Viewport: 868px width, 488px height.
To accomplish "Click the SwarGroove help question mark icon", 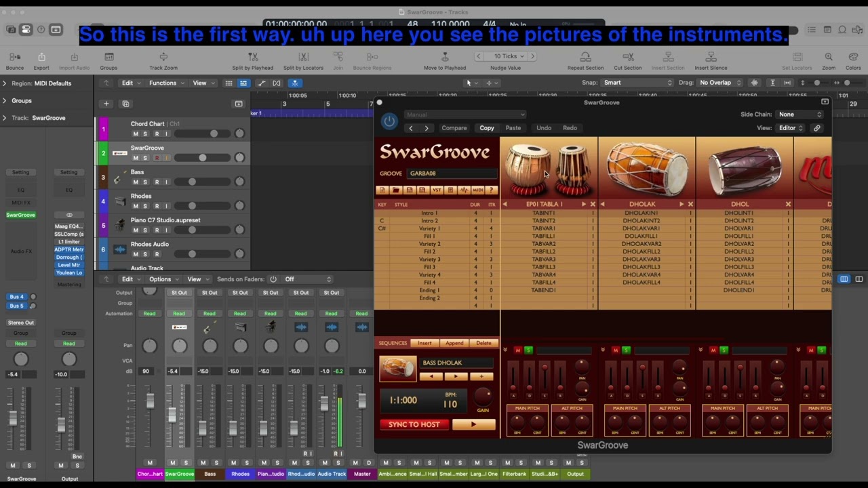I will 492,190.
